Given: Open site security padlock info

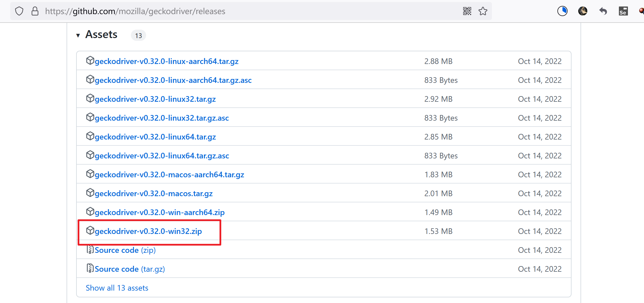Looking at the screenshot, I should pyautogui.click(x=35, y=11).
